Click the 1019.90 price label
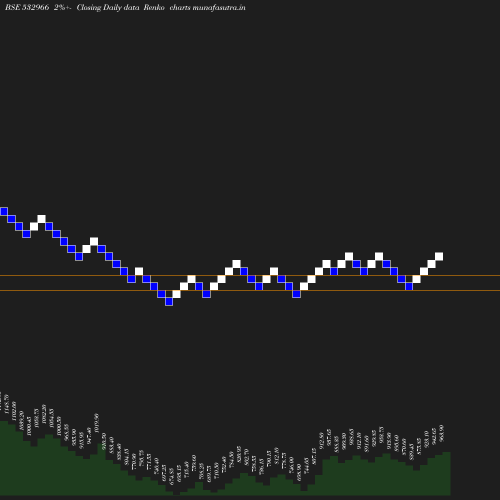The image size is (500, 500). coord(96,423)
